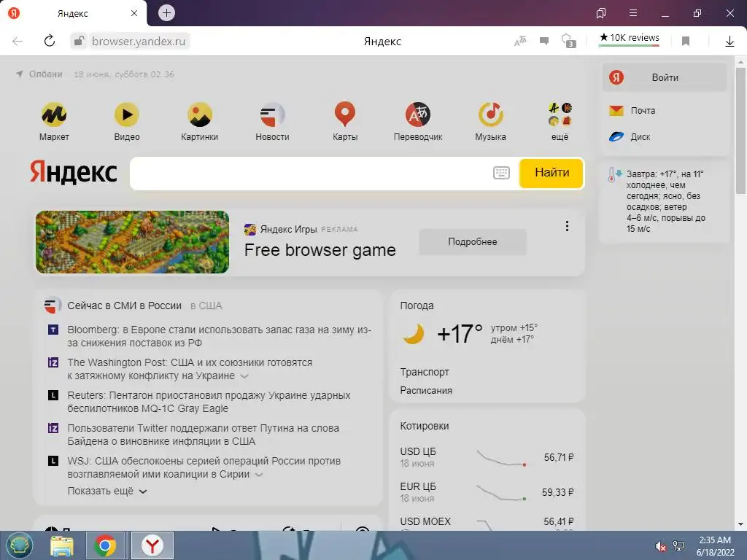
Task: Expand the Washington Post news story chevron
Action: tap(244, 376)
